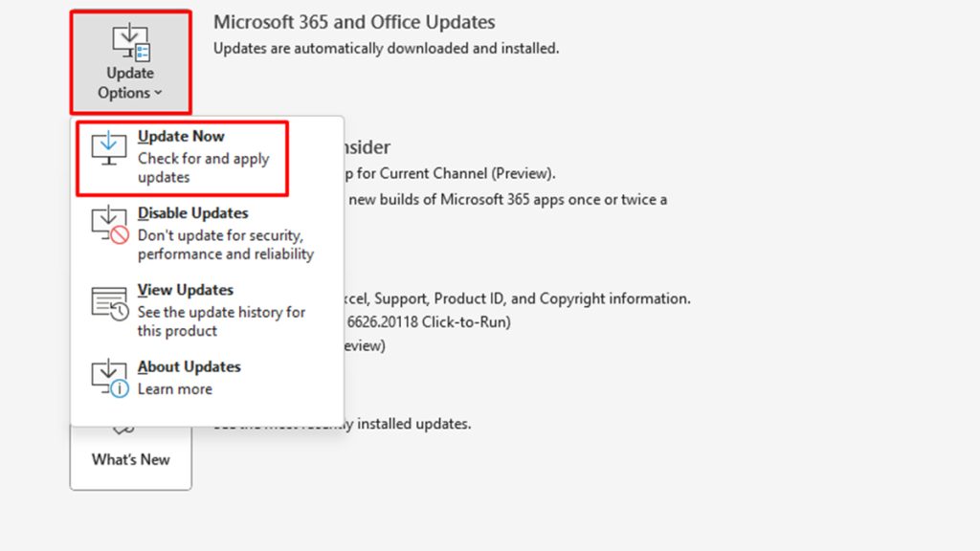Choose Update Now from the menu
The height and width of the screenshot is (551, 980).
pos(181,136)
